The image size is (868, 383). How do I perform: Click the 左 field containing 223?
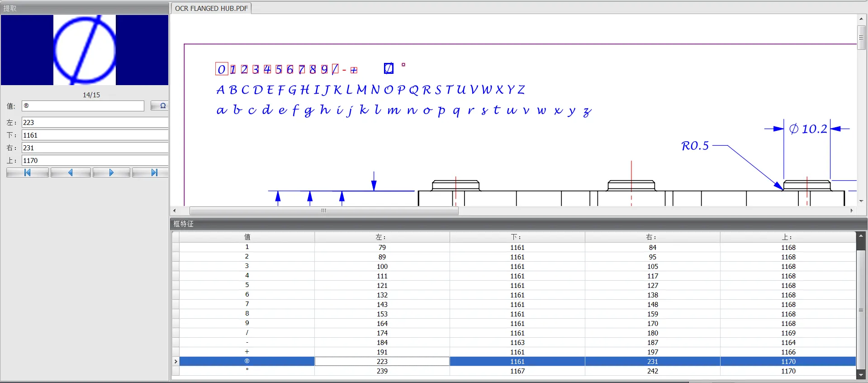pos(95,122)
